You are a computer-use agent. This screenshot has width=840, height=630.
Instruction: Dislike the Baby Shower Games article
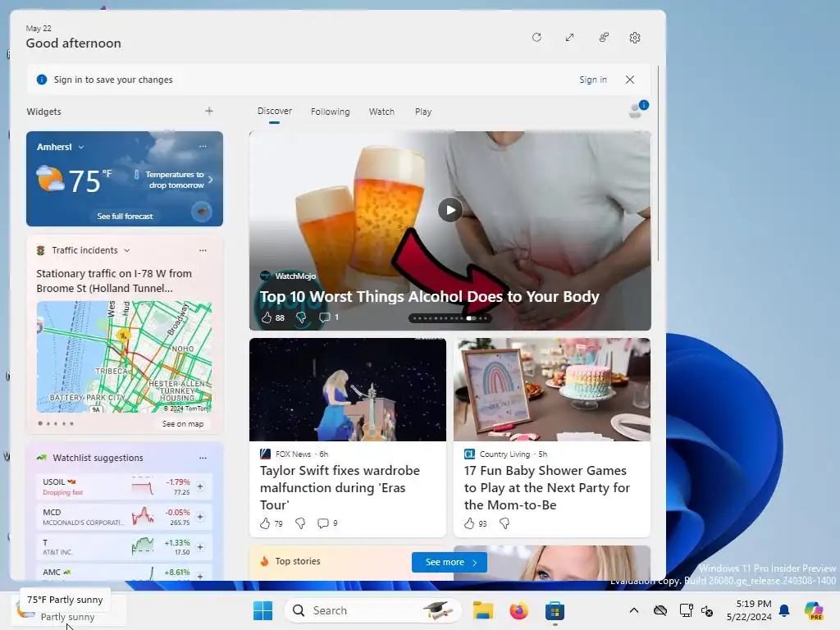coord(504,523)
